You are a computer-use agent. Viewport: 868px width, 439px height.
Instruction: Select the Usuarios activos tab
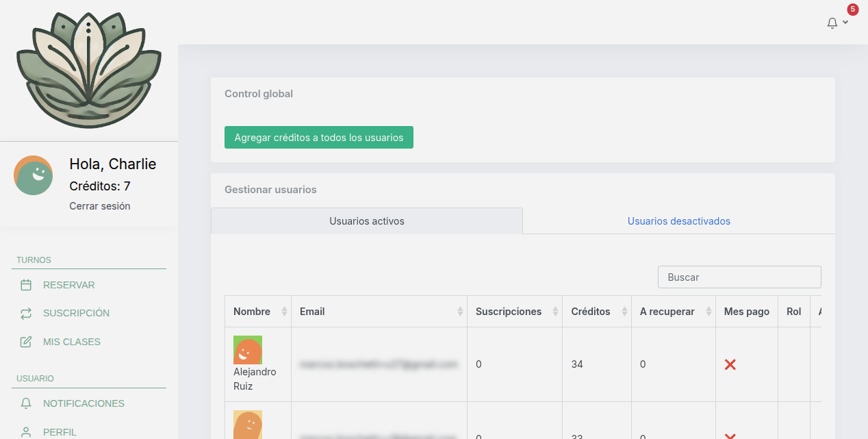(x=366, y=221)
